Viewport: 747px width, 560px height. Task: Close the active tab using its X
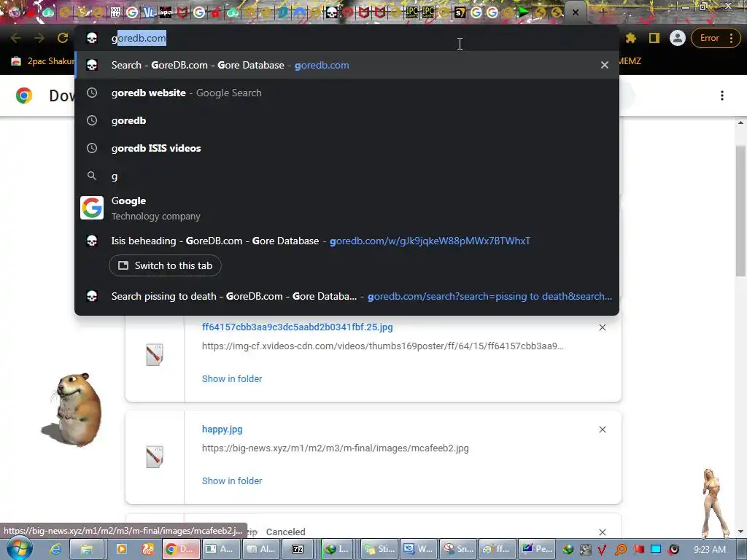tap(576, 12)
